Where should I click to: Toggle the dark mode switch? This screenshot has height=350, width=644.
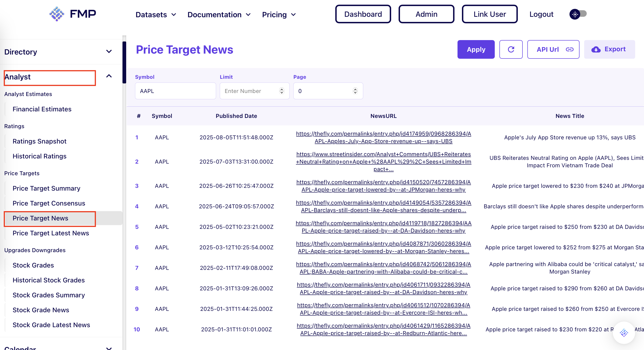click(x=578, y=14)
